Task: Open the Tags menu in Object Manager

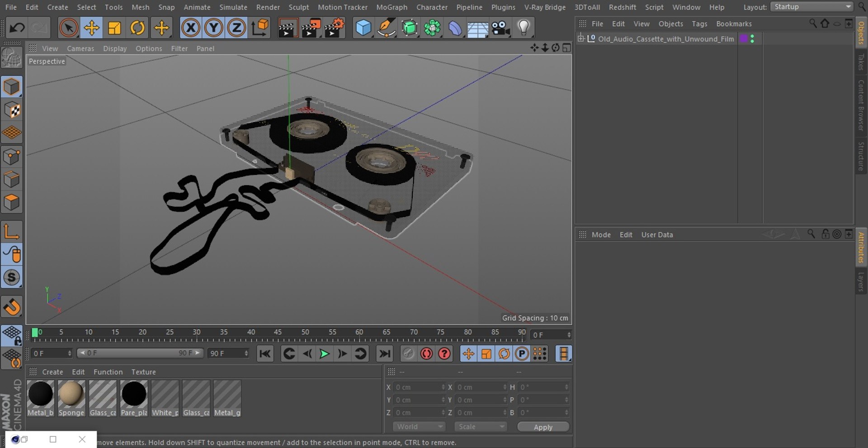Action: point(699,24)
